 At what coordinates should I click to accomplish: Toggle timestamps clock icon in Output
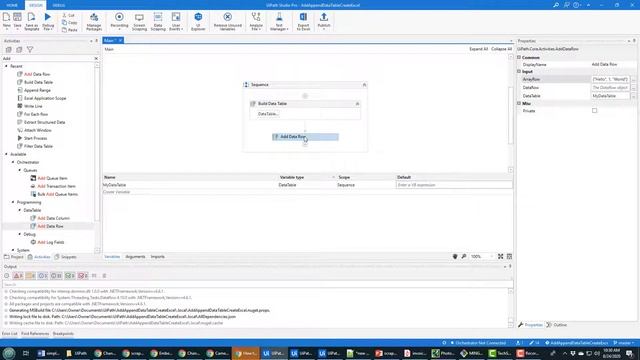pos(7,276)
